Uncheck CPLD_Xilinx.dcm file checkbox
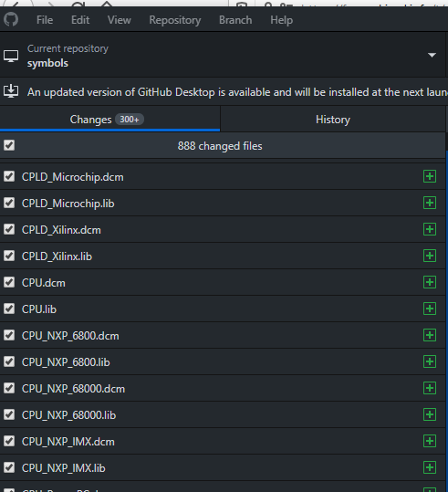The width and height of the screenshot is (448, 492). click(x=9, y=229)
